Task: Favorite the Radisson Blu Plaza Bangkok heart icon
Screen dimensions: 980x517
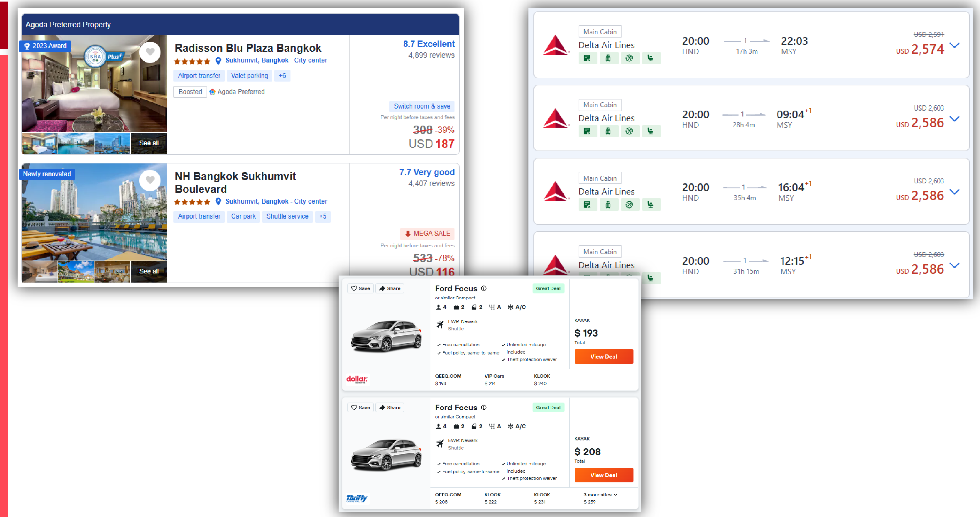Action: [150, 52]
